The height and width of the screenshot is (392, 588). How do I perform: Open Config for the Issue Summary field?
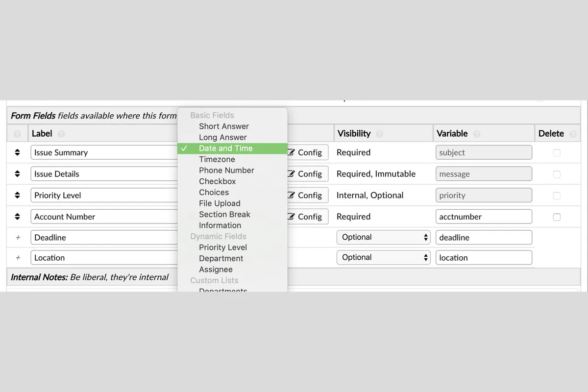[x=307, y=152]
